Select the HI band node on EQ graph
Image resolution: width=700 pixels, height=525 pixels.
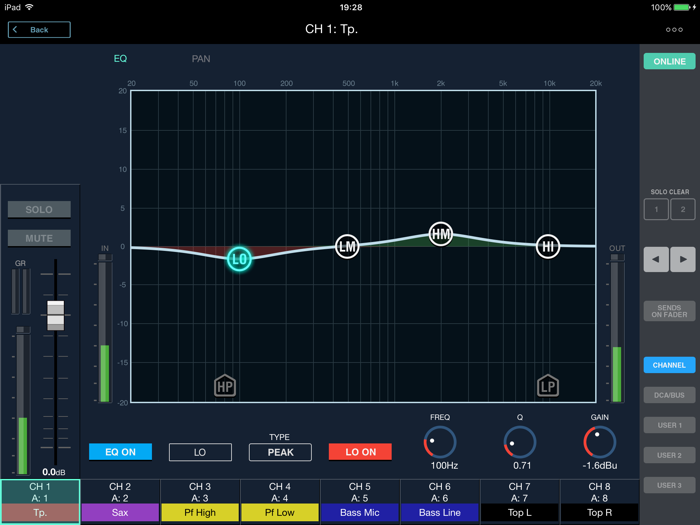coord(548,246)
